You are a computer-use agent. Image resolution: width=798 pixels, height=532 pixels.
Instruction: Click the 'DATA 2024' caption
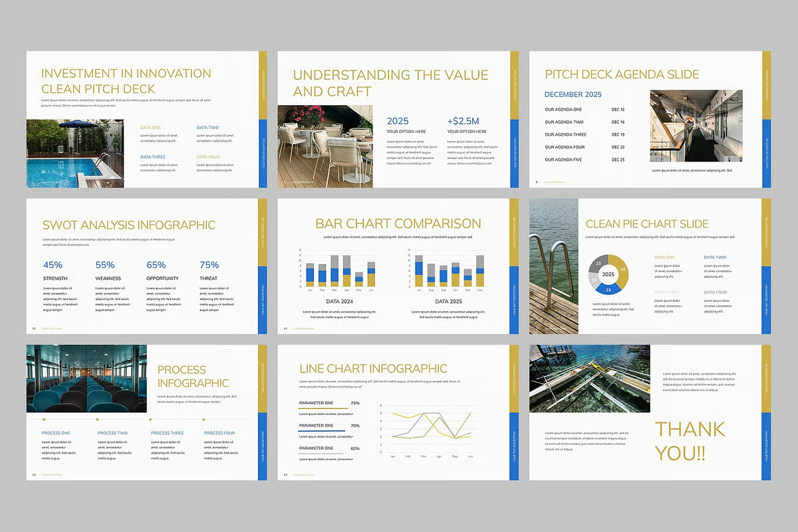tap(339, 301)
